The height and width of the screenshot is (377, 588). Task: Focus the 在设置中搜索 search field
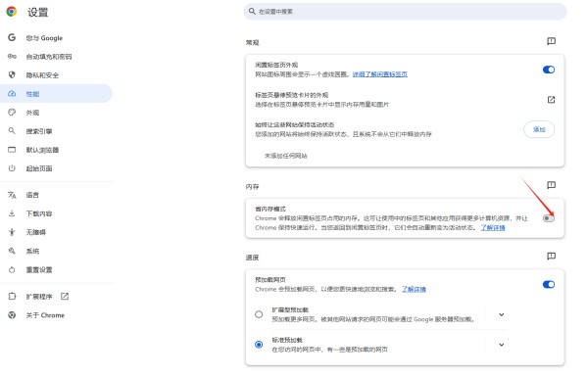pos(405,12)
